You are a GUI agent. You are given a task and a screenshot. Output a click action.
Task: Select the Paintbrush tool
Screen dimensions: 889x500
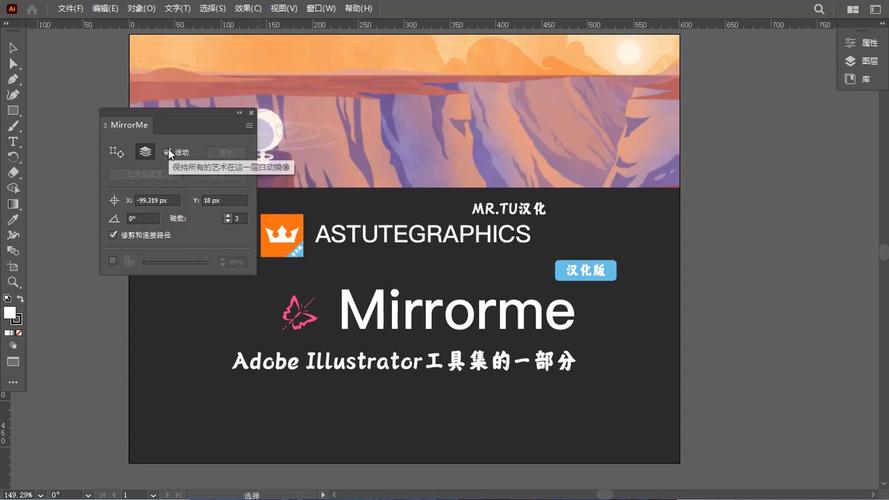click(13, 126)
